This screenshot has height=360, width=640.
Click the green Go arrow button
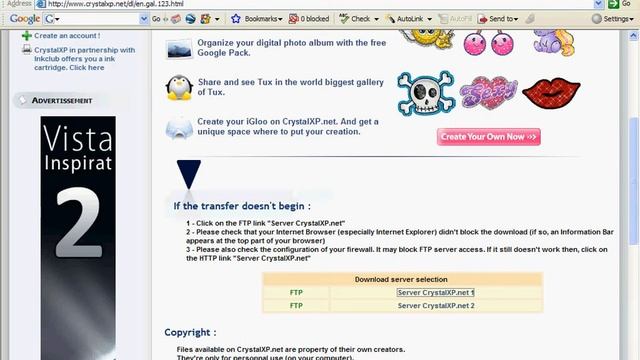(x=613, y=4)
